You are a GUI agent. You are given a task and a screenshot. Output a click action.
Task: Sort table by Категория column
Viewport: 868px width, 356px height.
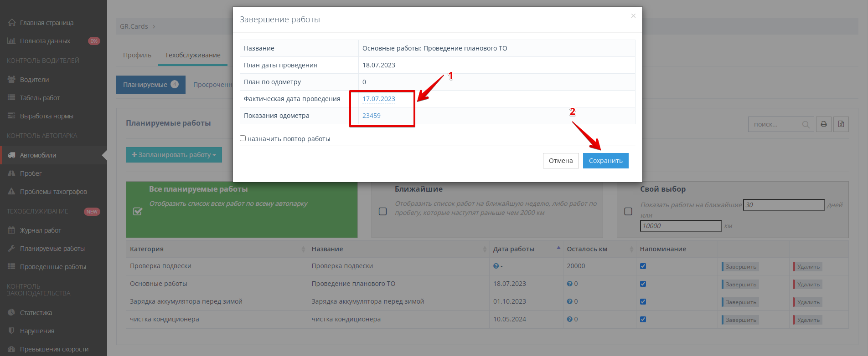(x=147, y=249)
